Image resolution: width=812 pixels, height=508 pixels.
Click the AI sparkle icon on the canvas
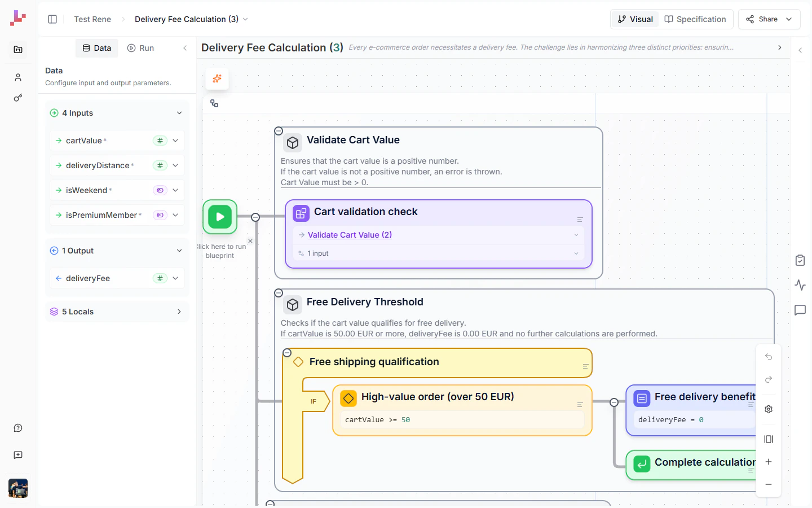(x=217, y=79)
